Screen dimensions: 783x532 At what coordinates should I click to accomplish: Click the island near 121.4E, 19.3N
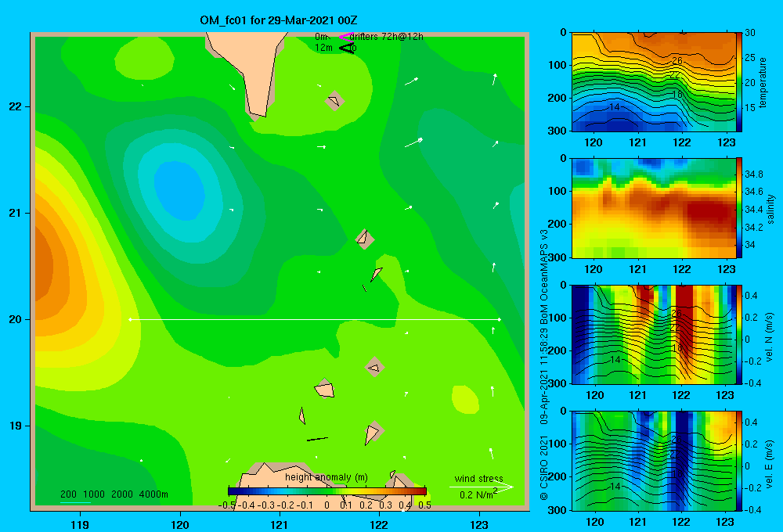point(325,389)
